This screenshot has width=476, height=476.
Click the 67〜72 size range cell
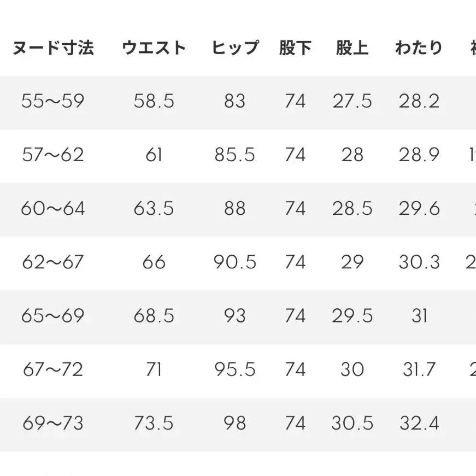(53, 370)
